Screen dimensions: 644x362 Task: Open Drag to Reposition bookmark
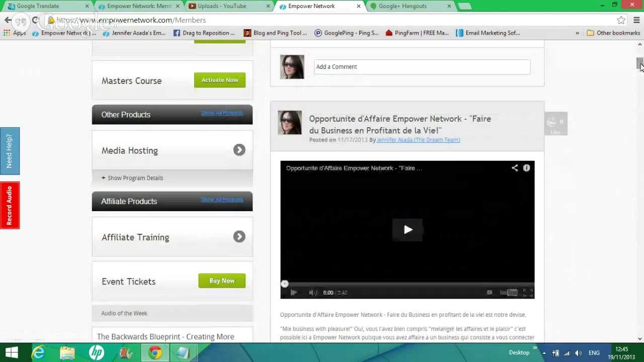(x=204, y=33)
